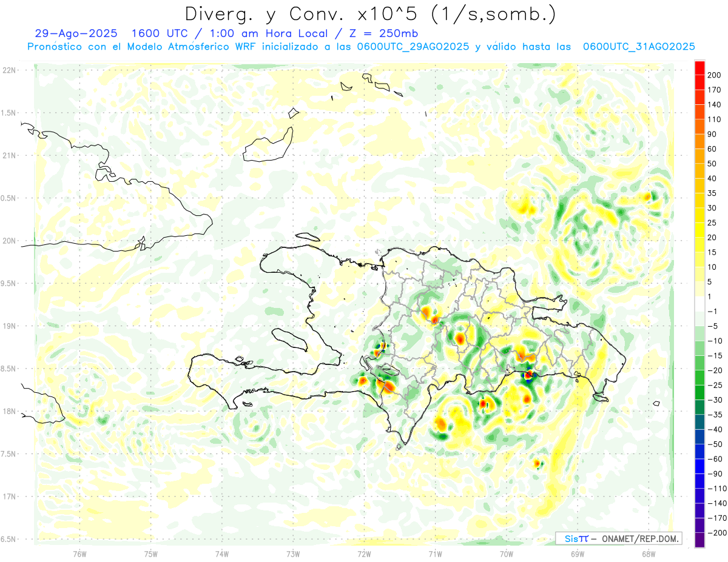Click the positive '15' color scale label

coord(712,252)
